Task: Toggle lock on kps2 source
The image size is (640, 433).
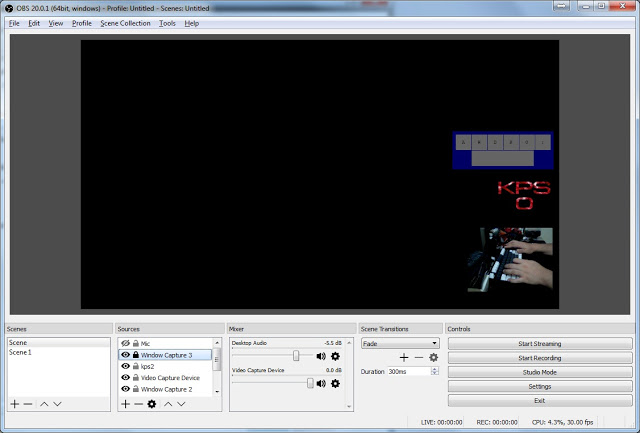Action: click(136, 366)
